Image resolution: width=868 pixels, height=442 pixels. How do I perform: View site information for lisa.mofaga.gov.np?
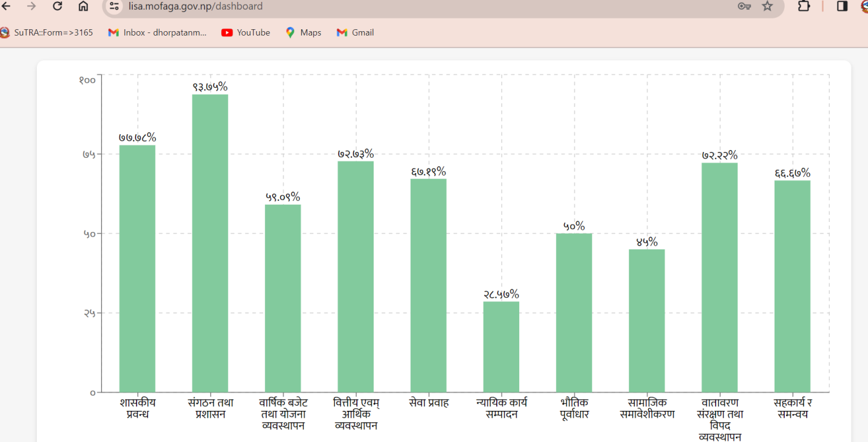click(114, 6)
